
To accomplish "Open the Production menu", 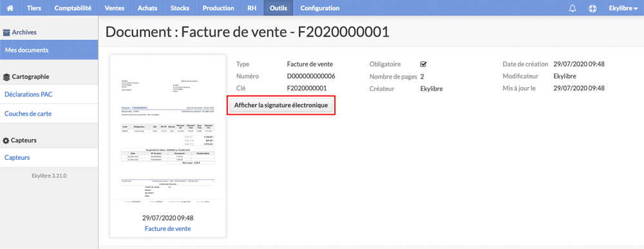I will click(x=218, y=8).
